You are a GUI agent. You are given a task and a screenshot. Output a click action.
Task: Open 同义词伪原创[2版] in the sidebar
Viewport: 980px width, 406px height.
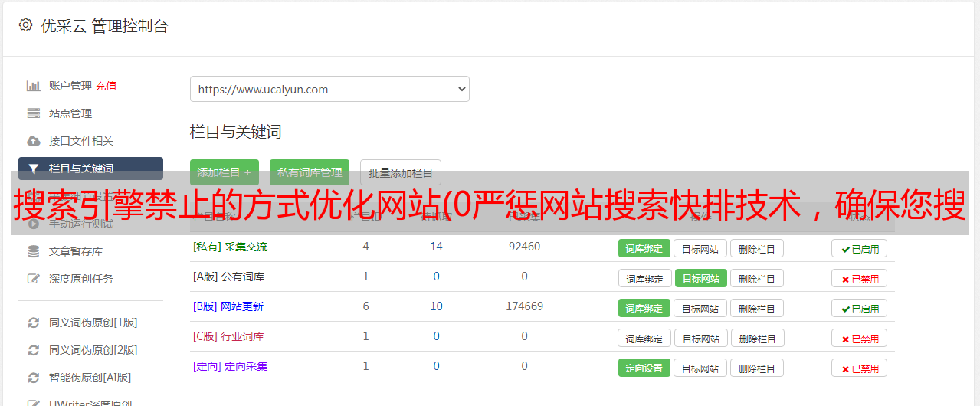coord(93,350)
